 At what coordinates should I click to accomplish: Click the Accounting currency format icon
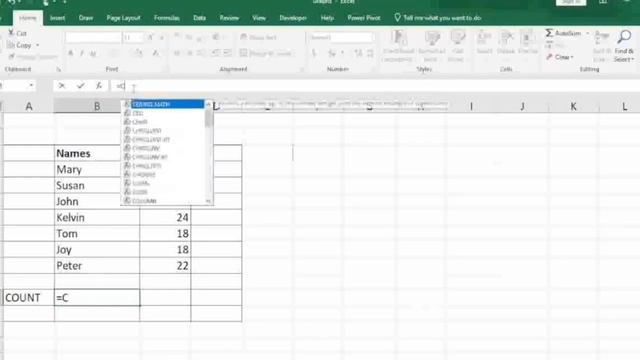pos(314,53)
